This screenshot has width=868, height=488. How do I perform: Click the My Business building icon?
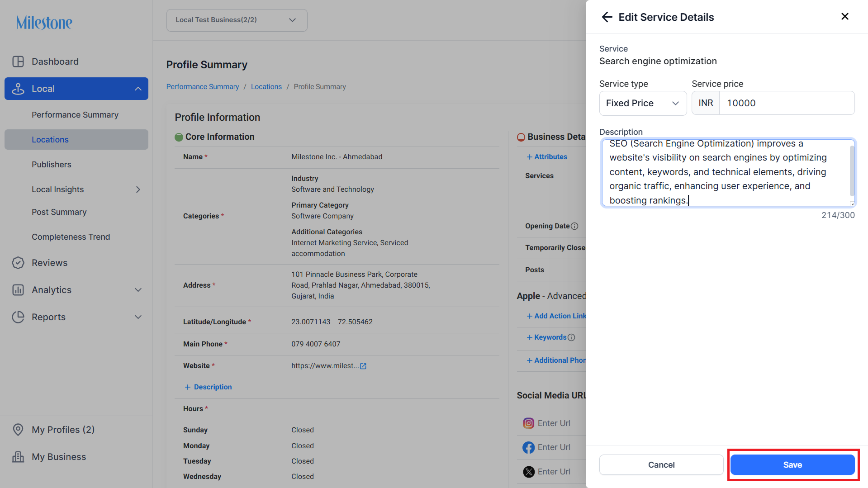(18, 457)
